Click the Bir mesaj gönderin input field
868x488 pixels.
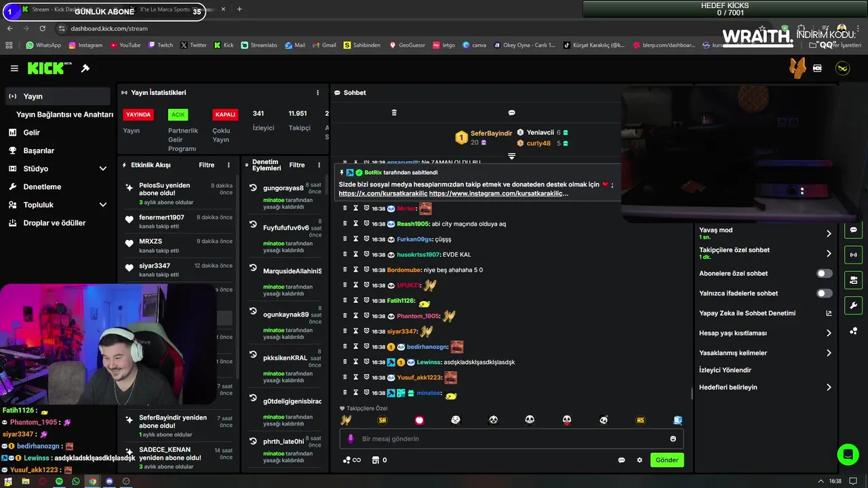click(x=511, y=439)
